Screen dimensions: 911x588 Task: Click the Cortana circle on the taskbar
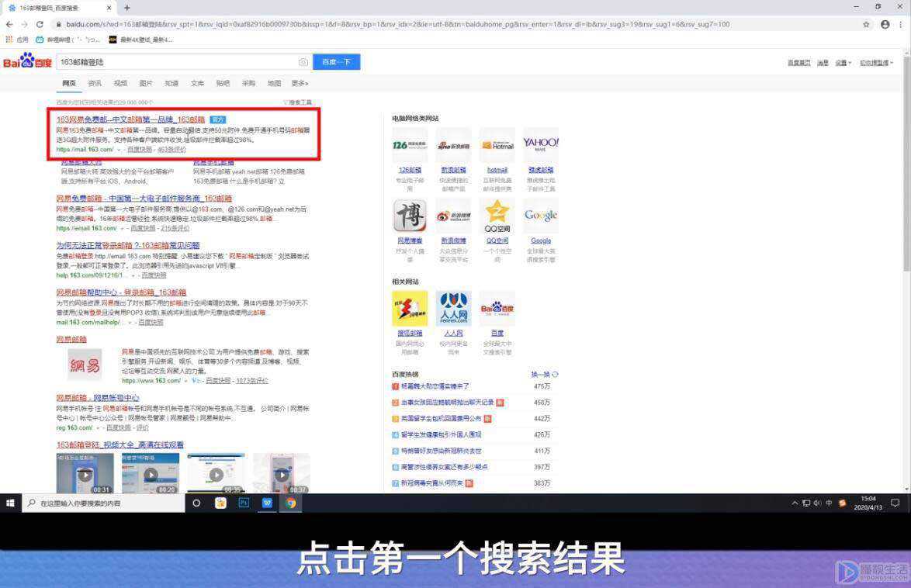point(196,503)
